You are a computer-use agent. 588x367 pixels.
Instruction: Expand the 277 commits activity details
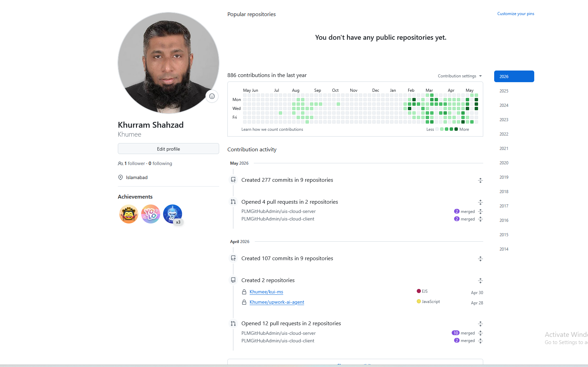click(x=480, y=180)
